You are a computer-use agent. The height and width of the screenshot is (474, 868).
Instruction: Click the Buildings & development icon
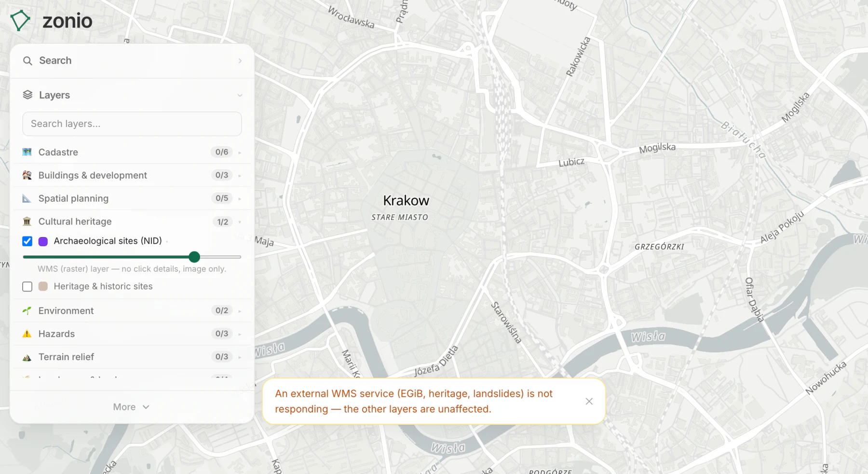27,175
